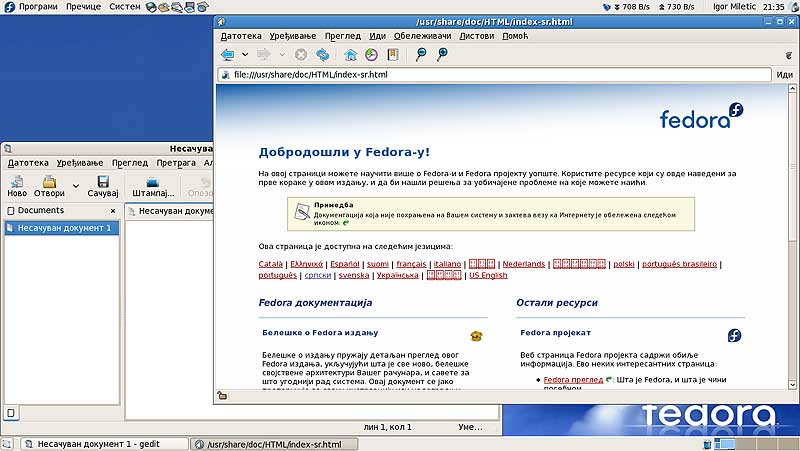
Task: Open the Forward history dropdown arrow
Action: pos(282,55)
